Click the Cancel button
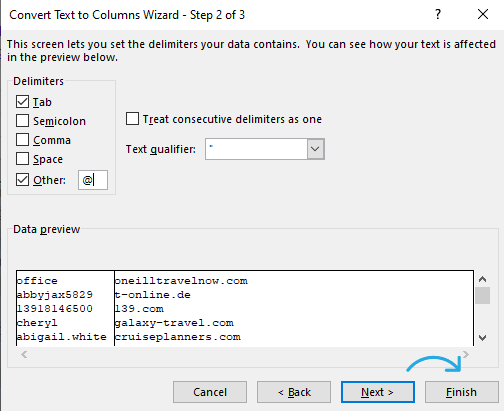Screen dimensions: 504x411 [x=210, y=392]
